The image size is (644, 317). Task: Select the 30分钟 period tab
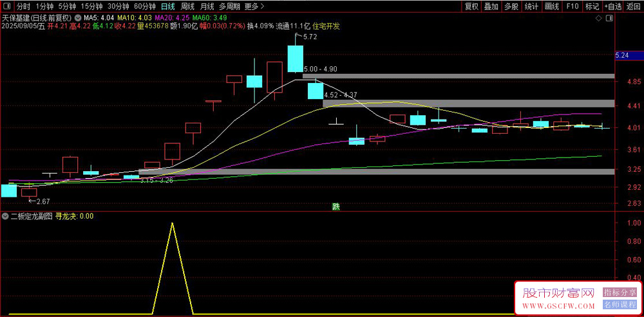click(118, 6)
